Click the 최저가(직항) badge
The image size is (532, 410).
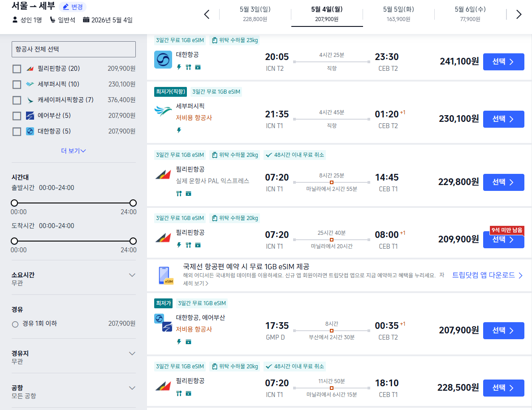click(170, 91)
